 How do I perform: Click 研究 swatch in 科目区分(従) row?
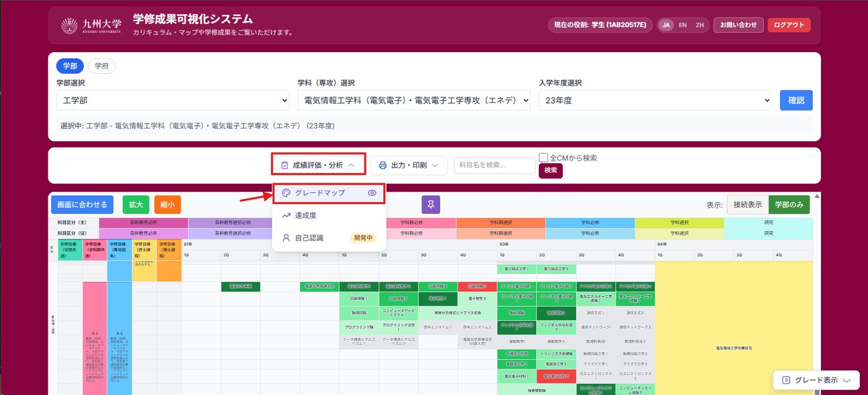coord(769,233)
